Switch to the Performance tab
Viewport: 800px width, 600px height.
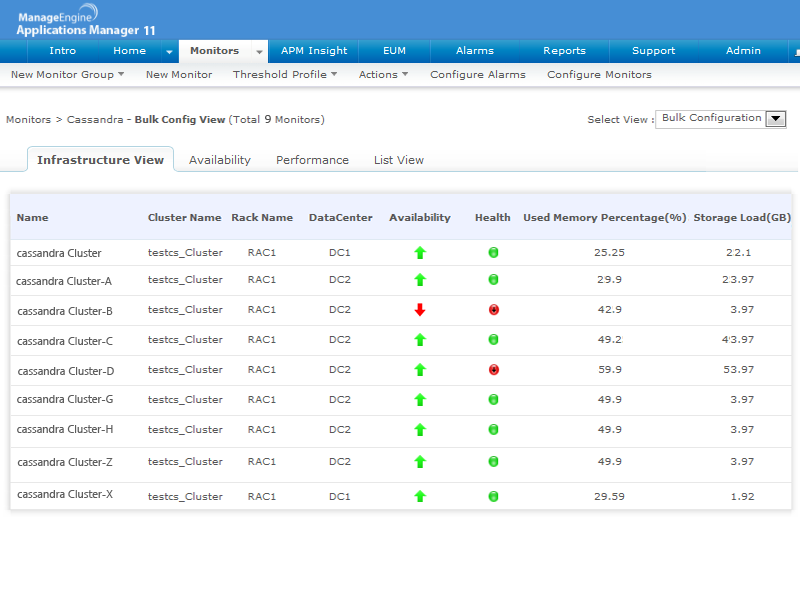pyautogui.click(x=312, y=160)
